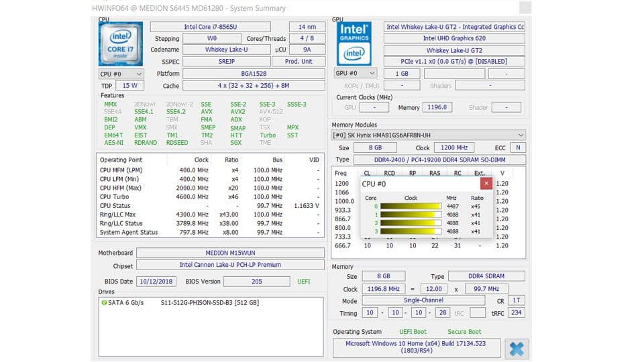Close the CPU #0 clock popup
Image resolution: width=644 pixels, height=362 pixels.
(486, 184)
